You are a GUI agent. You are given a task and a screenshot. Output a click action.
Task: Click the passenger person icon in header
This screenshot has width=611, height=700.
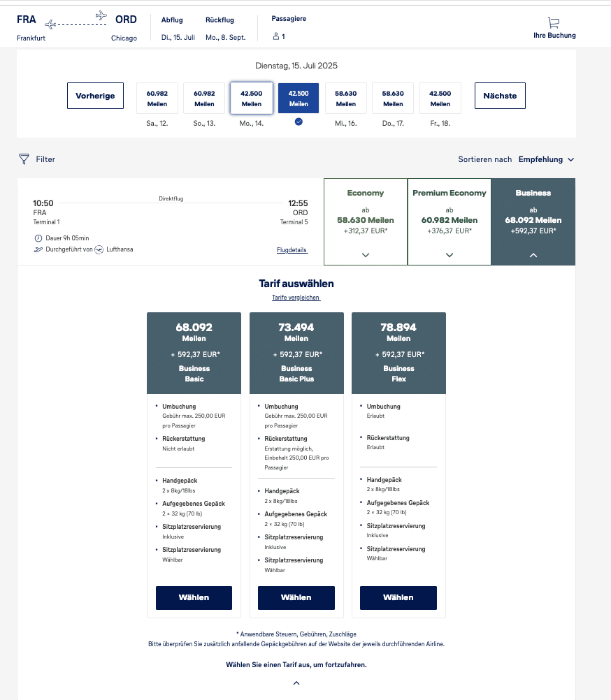(x=275, y=36)
